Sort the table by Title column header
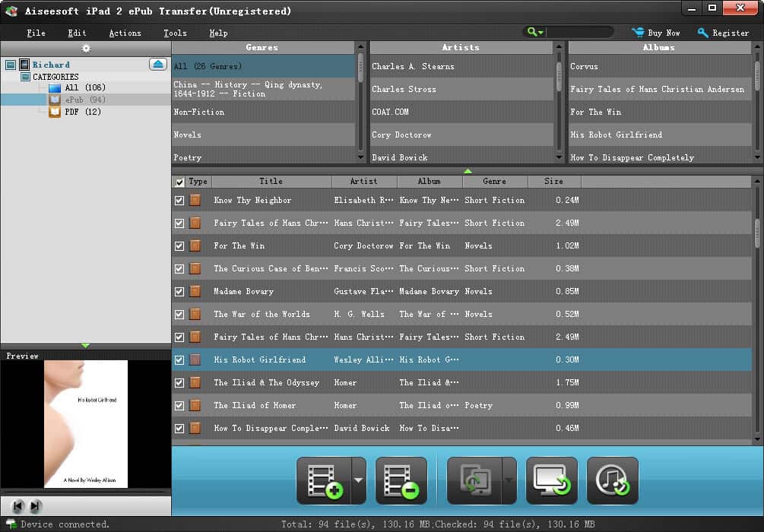 click(x=271, y=181)
